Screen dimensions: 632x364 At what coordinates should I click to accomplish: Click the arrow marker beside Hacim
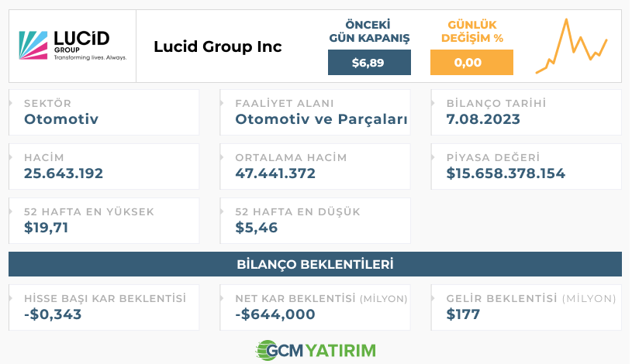click(x=11, y=157)
